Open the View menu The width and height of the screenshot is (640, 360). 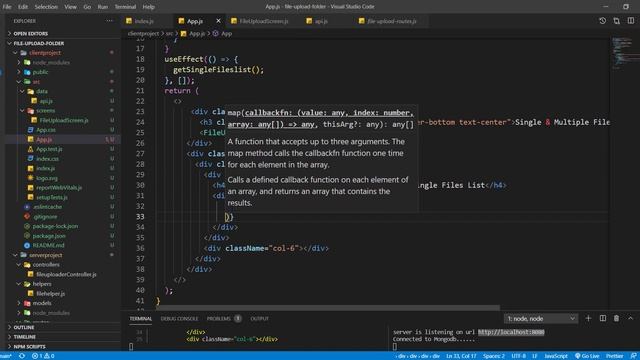click(70, 7)
